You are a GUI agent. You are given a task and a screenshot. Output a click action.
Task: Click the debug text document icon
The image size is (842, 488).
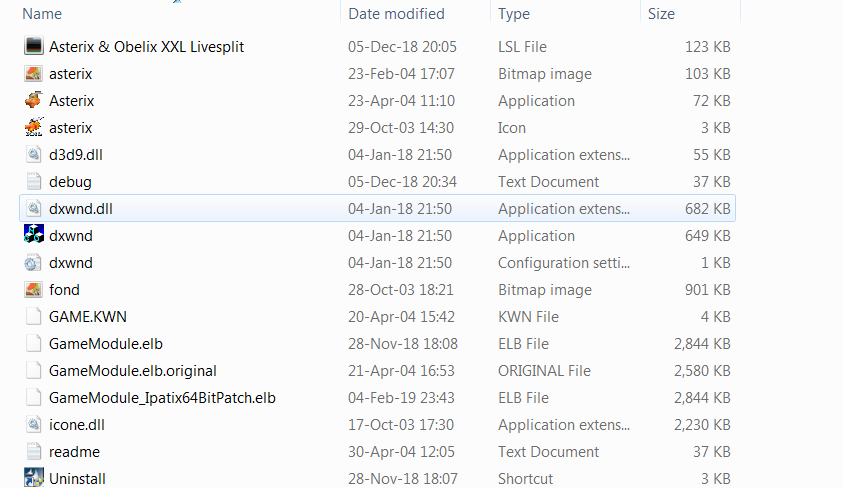33,181
